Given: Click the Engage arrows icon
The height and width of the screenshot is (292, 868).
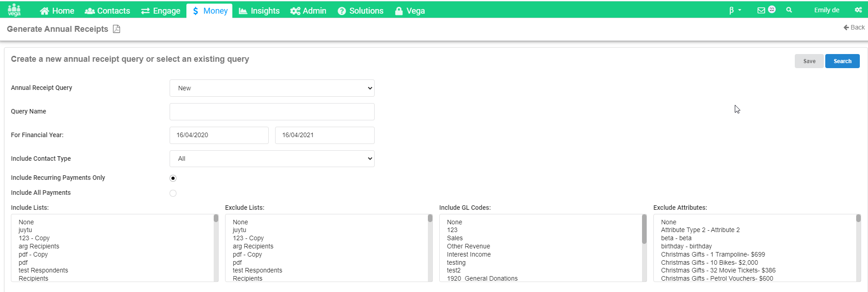Looking at the screenshot, I should 146,11.
